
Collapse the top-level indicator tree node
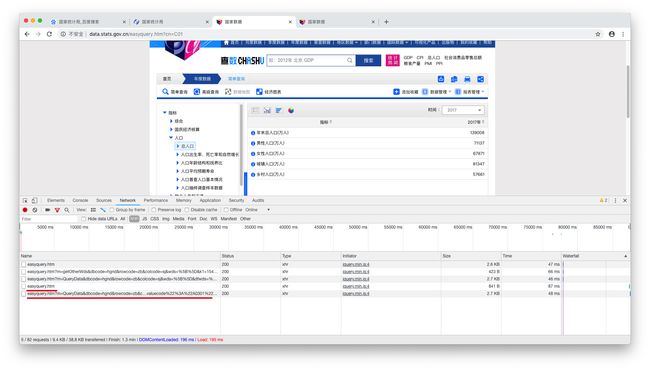165,113
